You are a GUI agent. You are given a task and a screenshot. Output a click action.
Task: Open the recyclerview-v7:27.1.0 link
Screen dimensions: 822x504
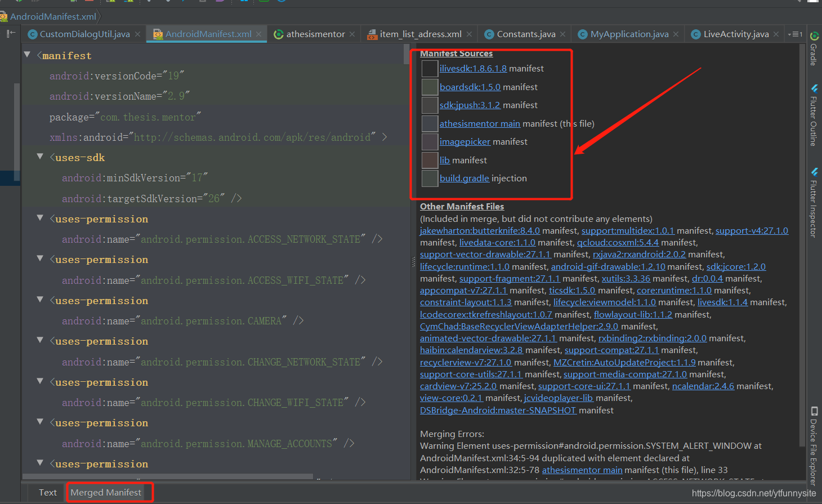tap(466, 363)
